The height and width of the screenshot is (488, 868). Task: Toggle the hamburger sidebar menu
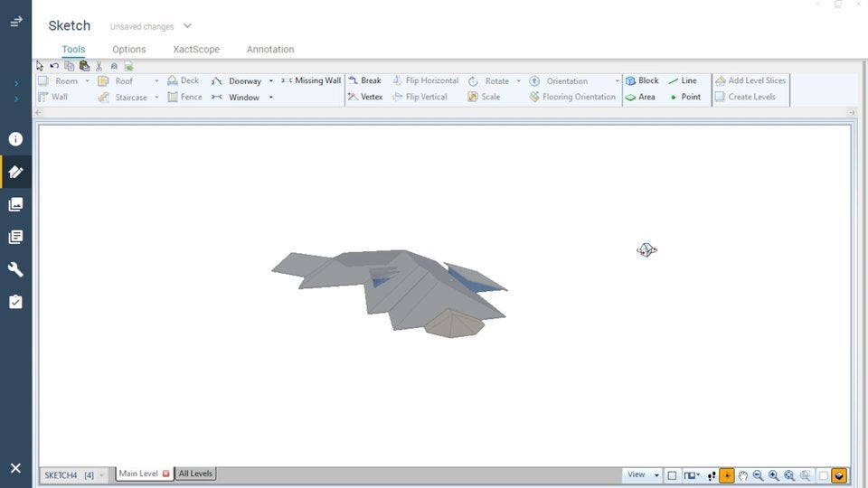tap(15, 22)
